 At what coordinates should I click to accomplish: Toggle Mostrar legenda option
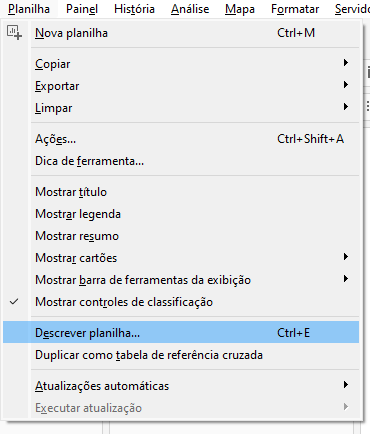181,214
